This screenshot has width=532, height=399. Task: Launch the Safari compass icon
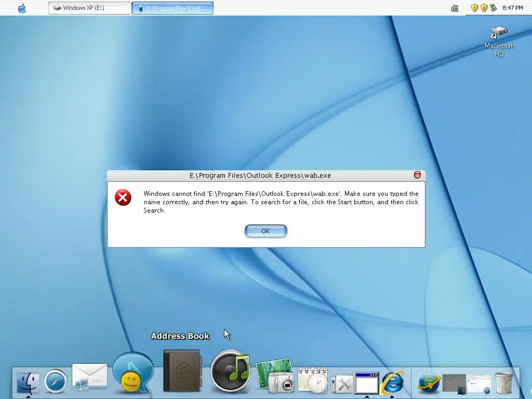pos(55,381)
